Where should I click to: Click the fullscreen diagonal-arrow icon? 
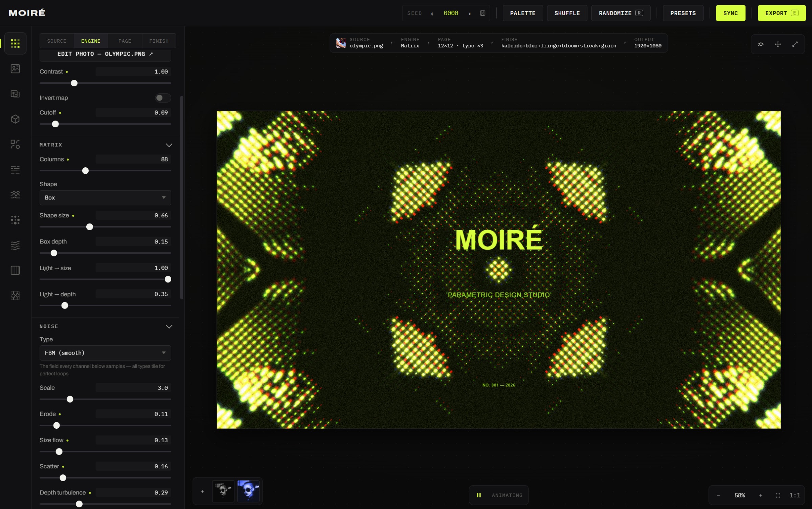click(x=795, y=44)
